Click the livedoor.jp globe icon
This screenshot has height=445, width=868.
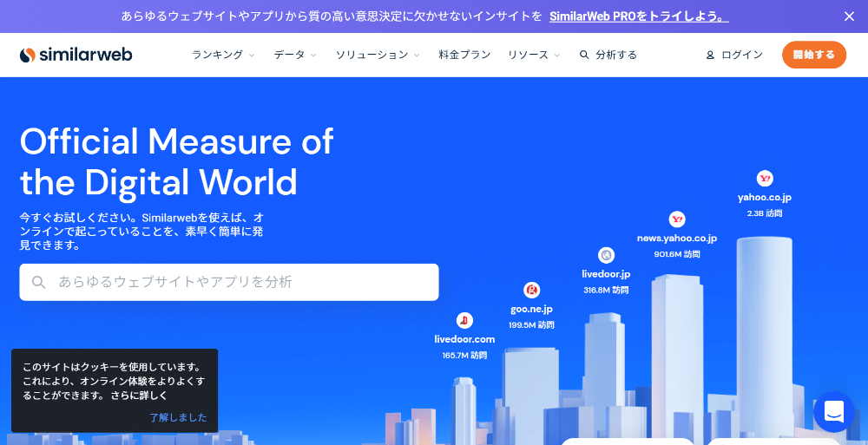pyautogui.click(x=606, y=255)
